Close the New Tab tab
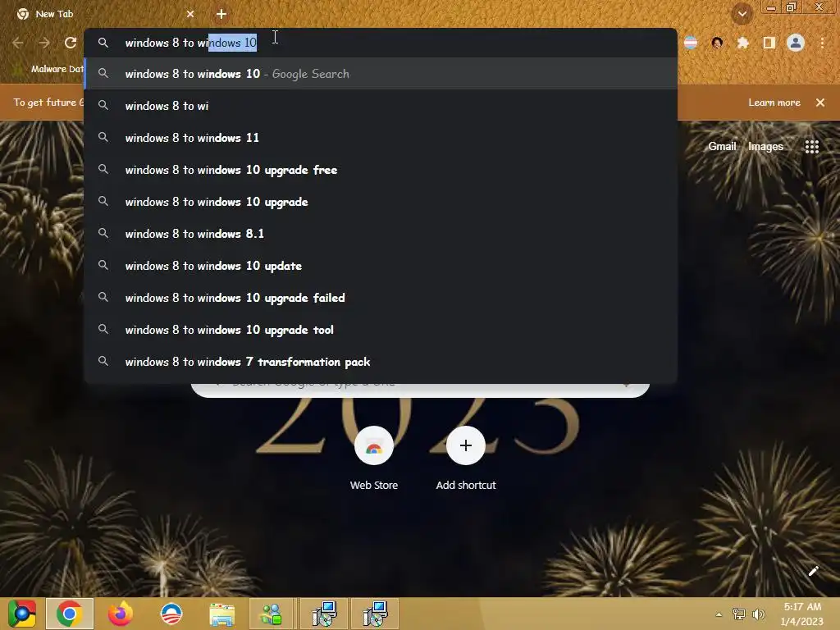 (190, 14)
